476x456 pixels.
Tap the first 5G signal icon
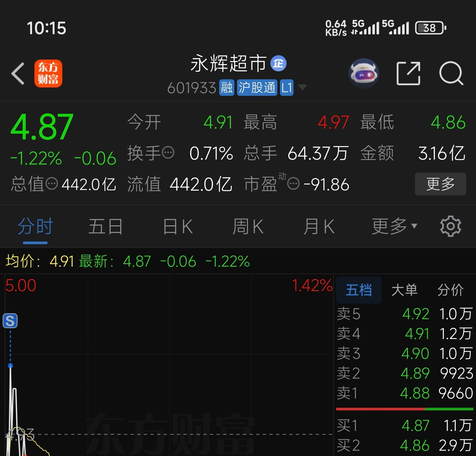pyautogui.click(x=365, y=27)
